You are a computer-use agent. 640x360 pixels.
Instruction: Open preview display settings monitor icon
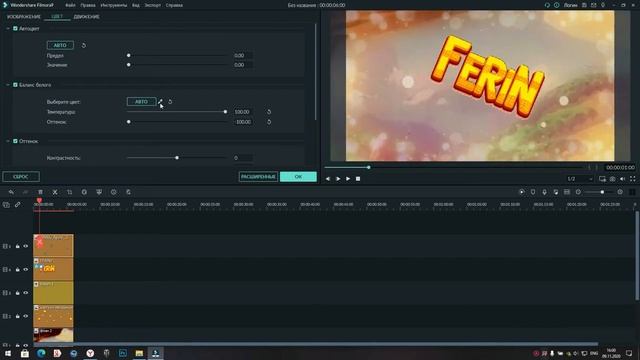[x=602, y=179]
